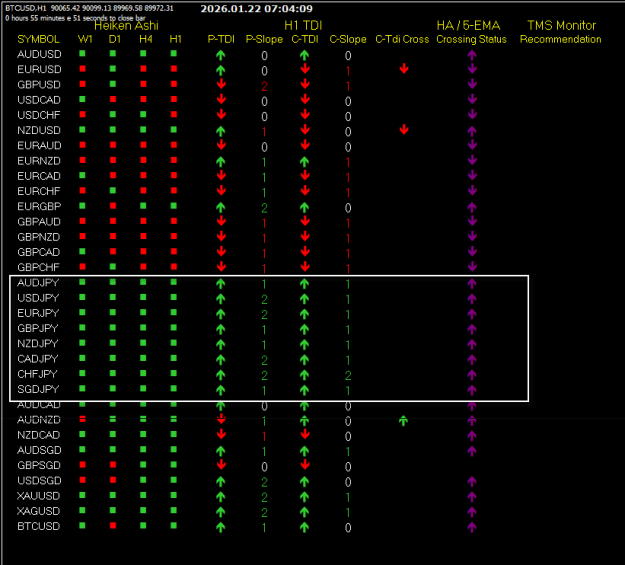Image resolution: width=625 pixels, height=565 pixels.
Task: Select the AUDUSD symbol row label
Action: pyautogui.click(x=39, y=54)
